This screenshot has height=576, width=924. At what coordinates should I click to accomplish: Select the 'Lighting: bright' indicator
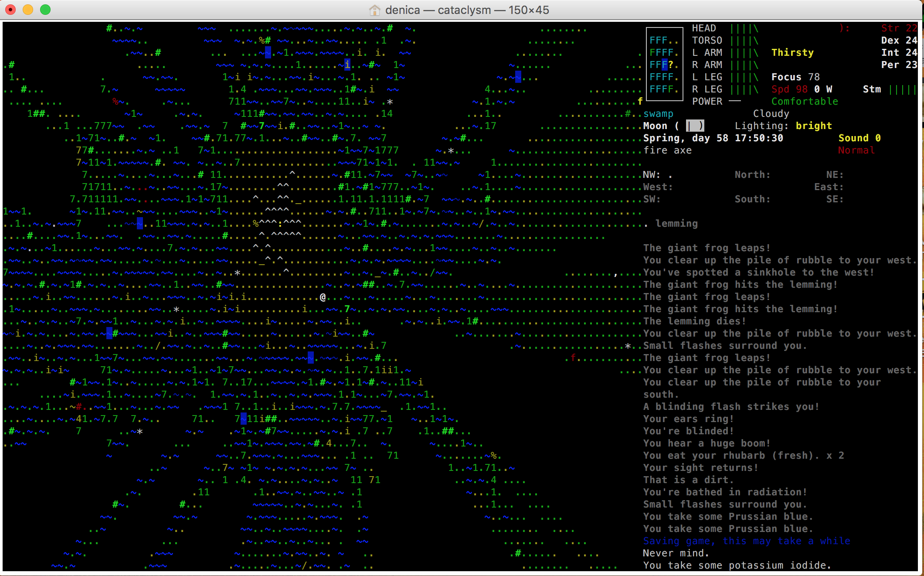coord(783,126)
